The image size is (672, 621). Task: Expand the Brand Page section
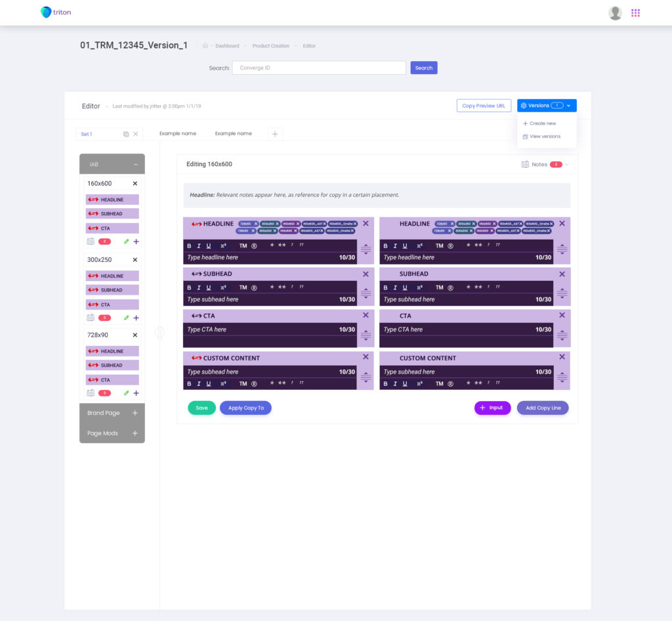(x=135, y=413)
